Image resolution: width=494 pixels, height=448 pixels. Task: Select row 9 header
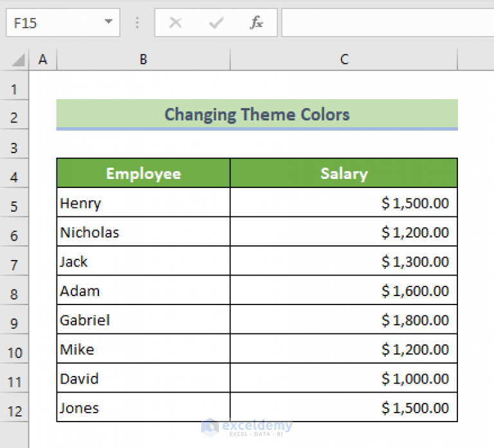[x=14, y=320]
